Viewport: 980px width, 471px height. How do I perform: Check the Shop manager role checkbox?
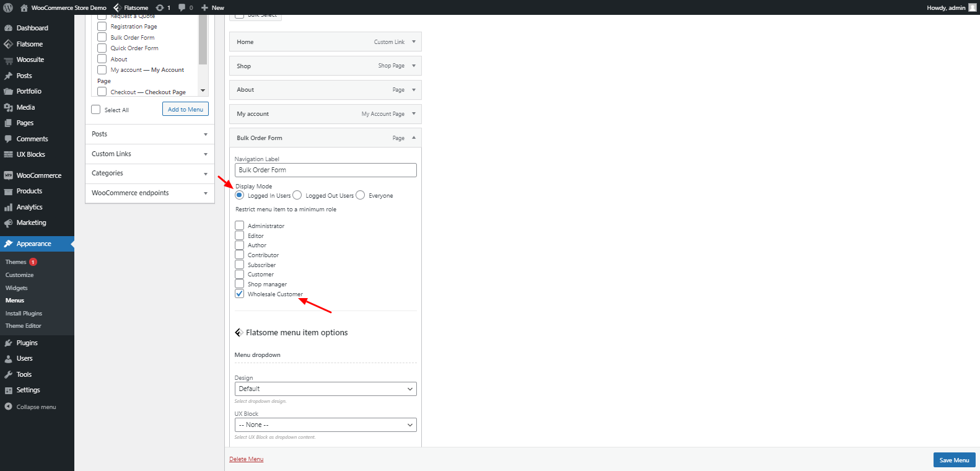pos(239,284)
